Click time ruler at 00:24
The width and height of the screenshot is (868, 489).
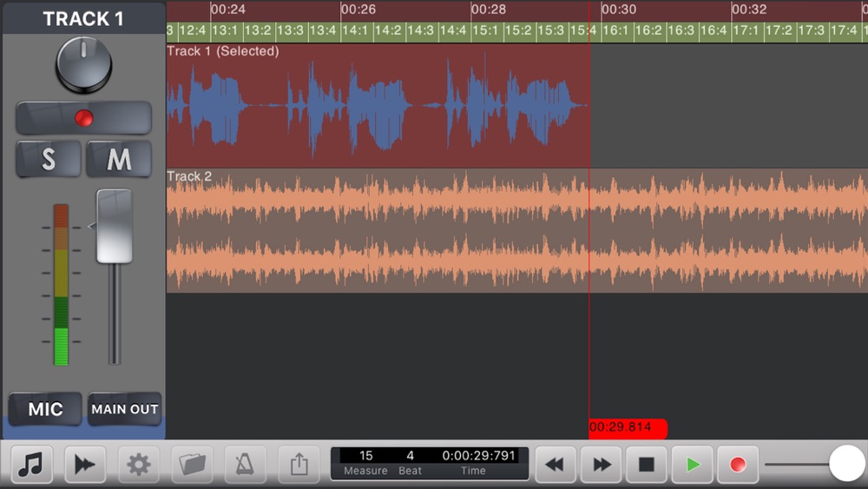(x=228, y=10)
